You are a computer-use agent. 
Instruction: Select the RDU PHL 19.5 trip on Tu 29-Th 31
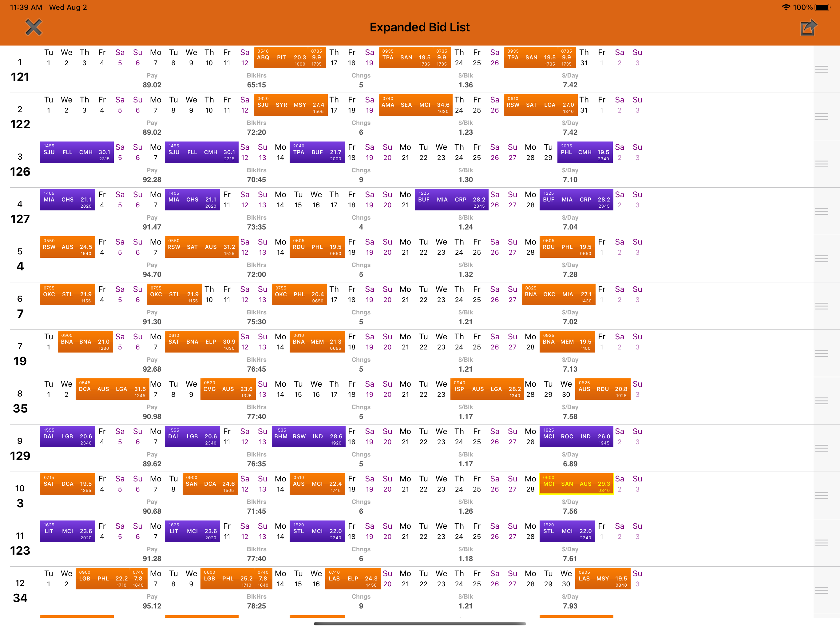click(x=567, y=247)
